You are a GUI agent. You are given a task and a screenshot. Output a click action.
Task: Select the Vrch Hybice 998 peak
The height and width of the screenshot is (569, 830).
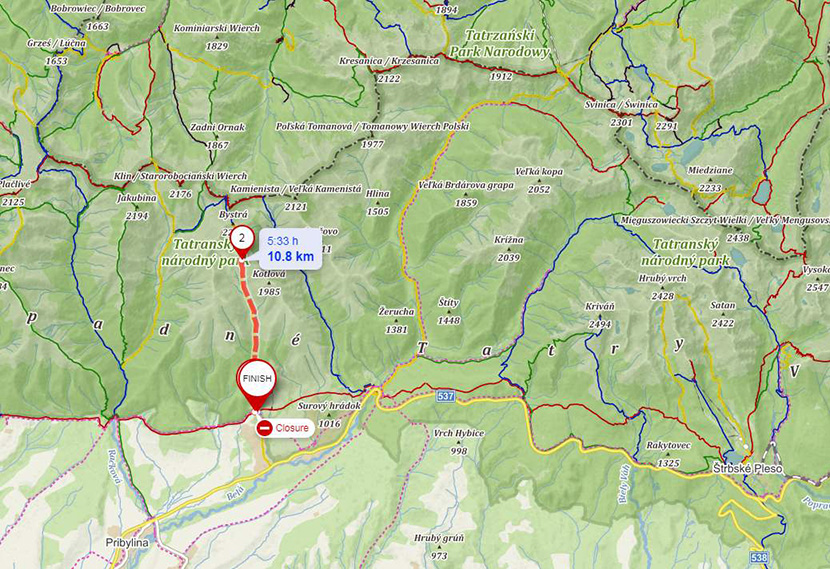click(x=458, y=441)
